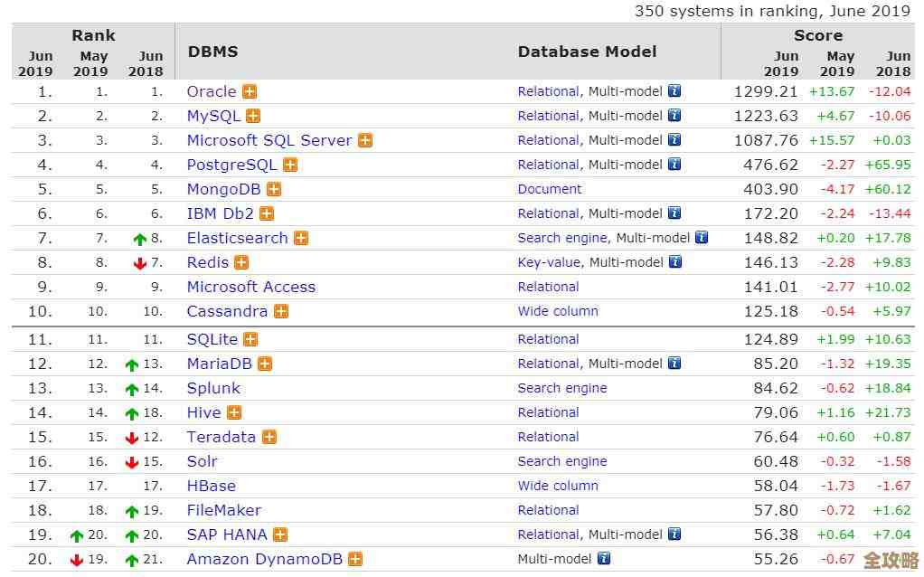924x577 pixels.
Task: Sort by the Jun 2019 rank column header
Action: click(39, 63)
